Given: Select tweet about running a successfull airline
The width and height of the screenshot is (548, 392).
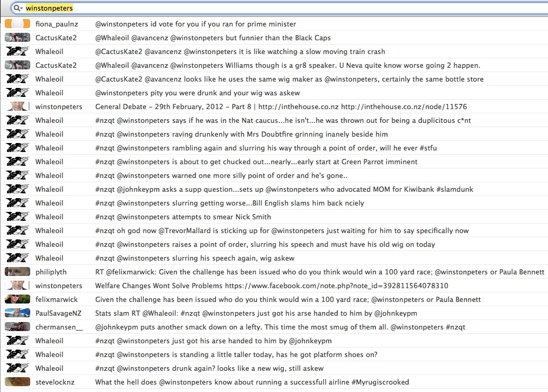Looking at the screenshot, I should click(252, 382).
